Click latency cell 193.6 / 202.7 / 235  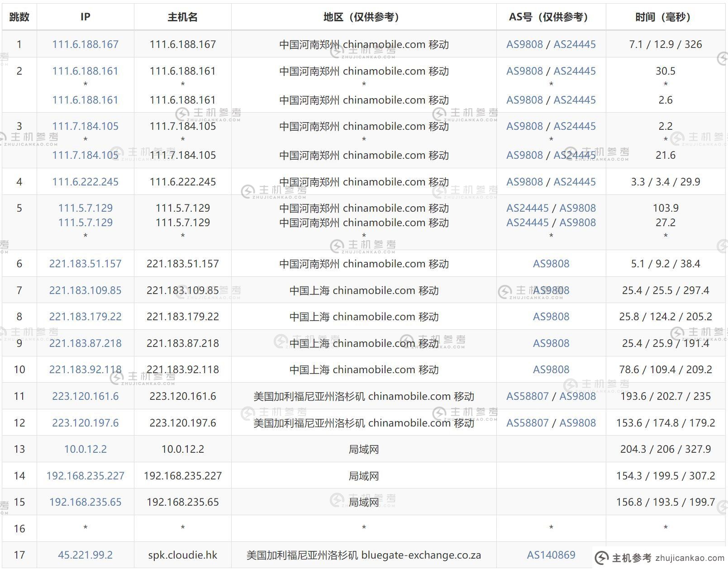pos(666,396)
